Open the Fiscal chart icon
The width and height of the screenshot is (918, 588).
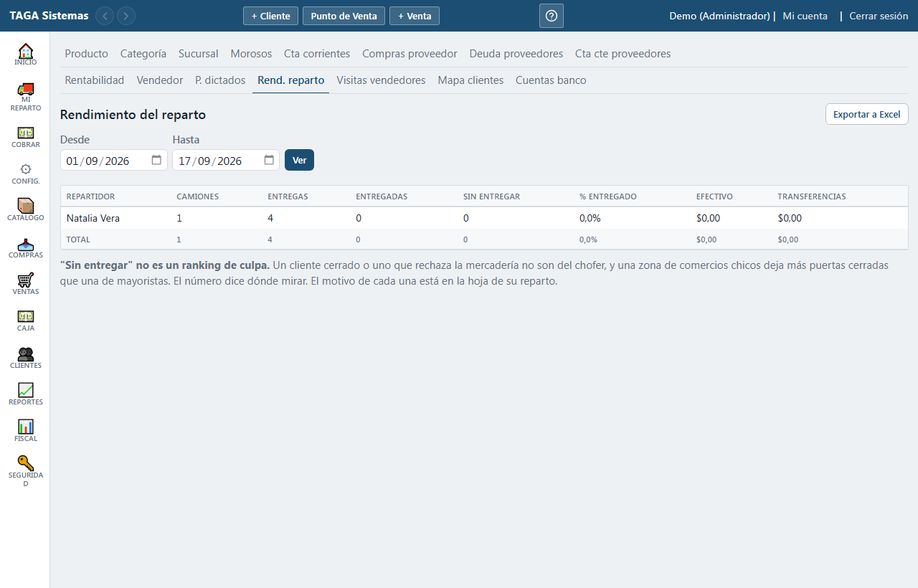pyautogui.click(x=25, y=426)
